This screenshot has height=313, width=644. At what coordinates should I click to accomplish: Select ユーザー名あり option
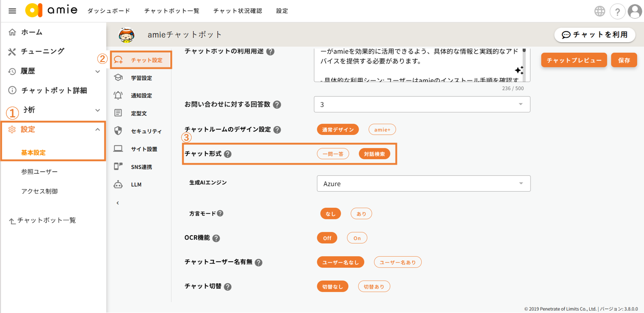click(397, 262)
